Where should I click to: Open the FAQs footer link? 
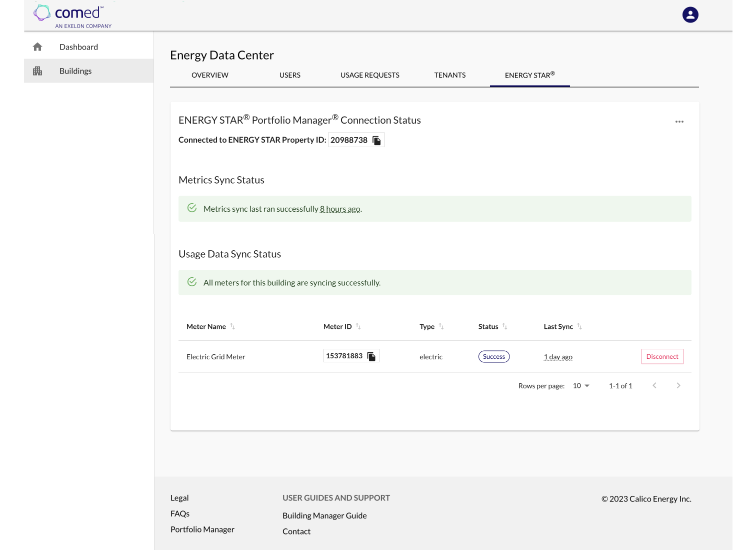[x=180, y=514]
